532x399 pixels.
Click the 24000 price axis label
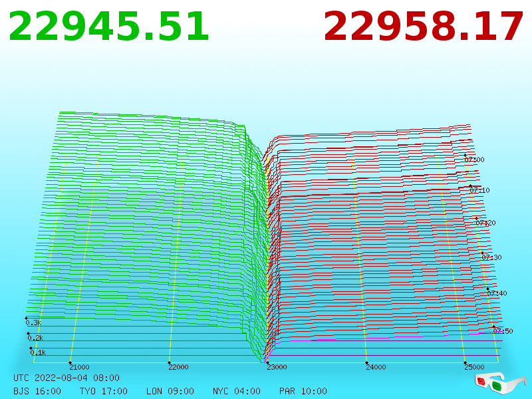coord(376,367)
